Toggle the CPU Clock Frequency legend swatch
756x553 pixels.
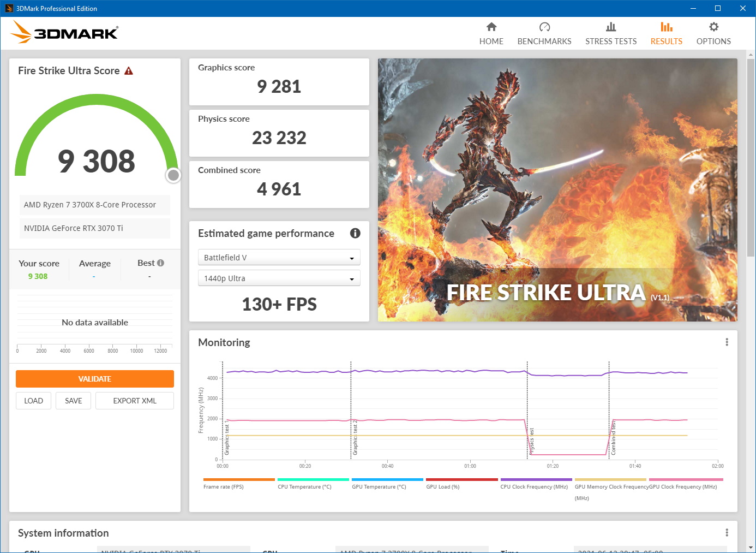[536, 480]
